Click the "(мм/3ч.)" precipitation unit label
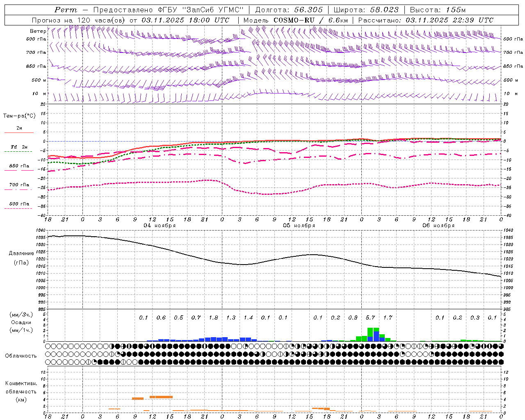Viewport: 525px width, 420px height. 21,315
